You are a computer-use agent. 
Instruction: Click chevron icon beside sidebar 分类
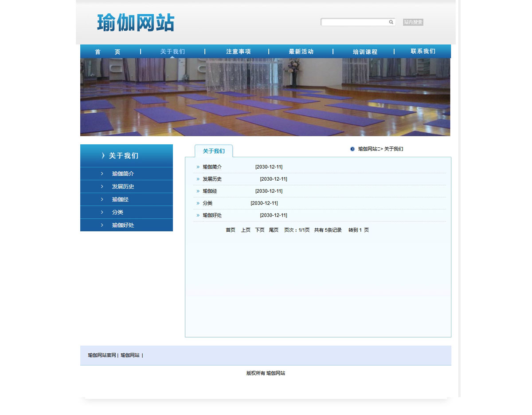102,212
